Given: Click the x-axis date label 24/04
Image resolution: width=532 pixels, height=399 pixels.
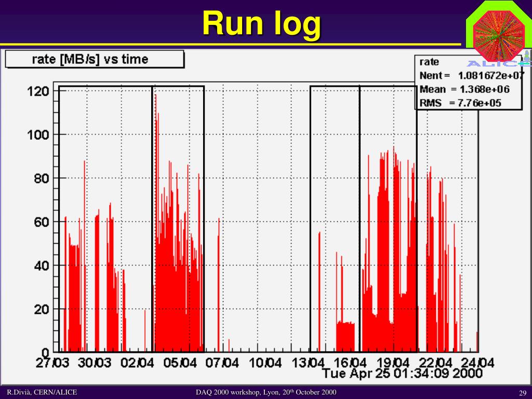Looking at the screenshot, I should point(478,363).
